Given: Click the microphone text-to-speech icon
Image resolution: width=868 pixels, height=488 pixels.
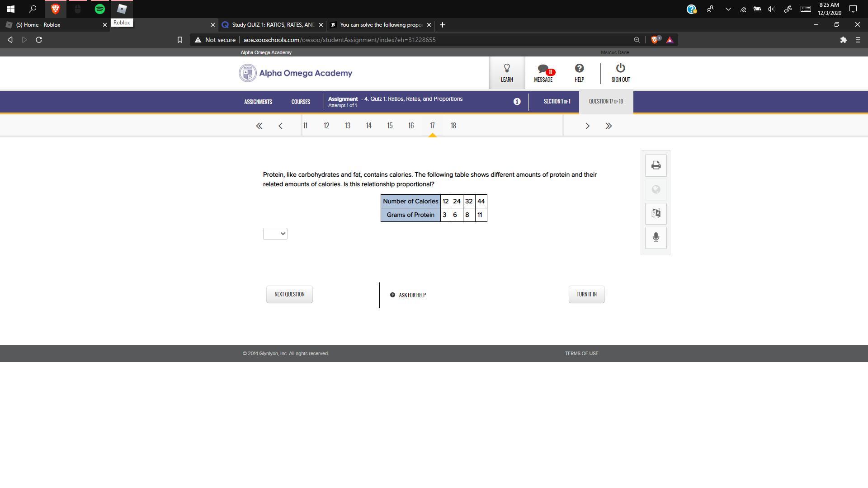Looking at the screenshot, I should 656,237.
